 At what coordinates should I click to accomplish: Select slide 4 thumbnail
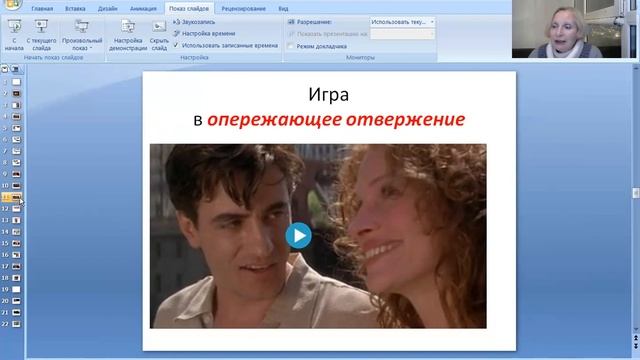click(16, 117)
